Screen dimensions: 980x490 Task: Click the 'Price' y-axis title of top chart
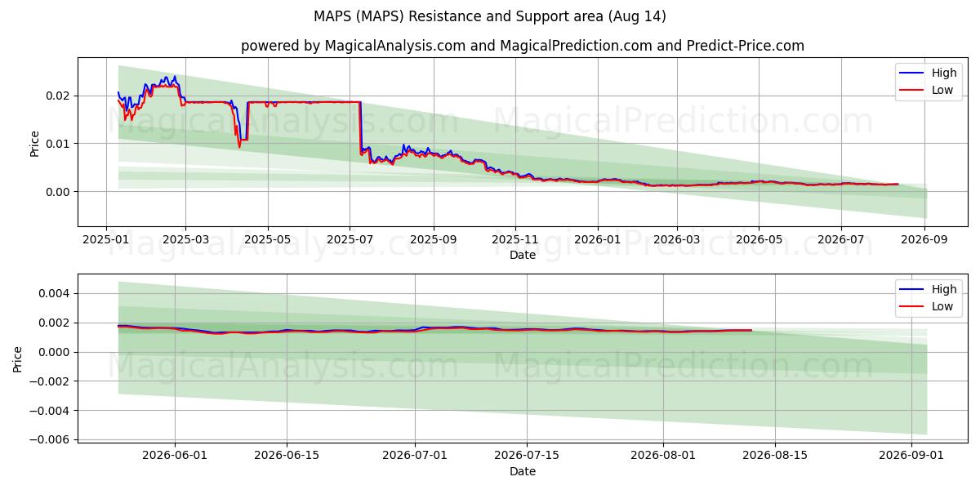34,141
